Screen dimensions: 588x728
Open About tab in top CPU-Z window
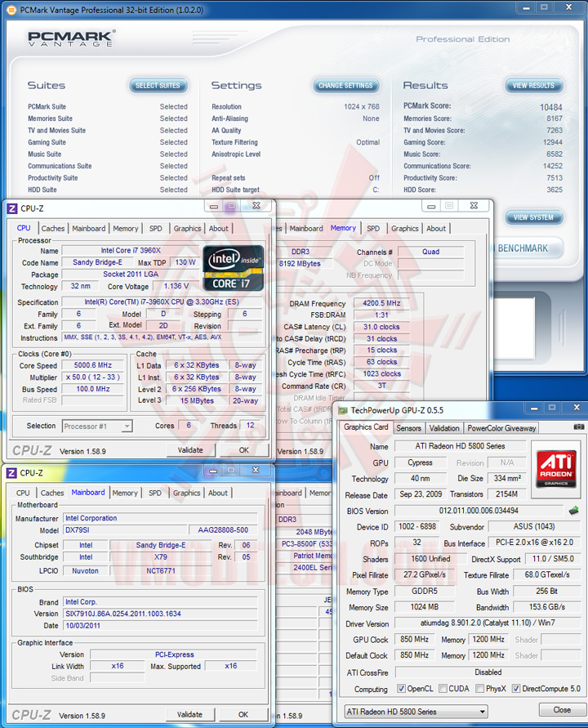click(x=218, y=229)
